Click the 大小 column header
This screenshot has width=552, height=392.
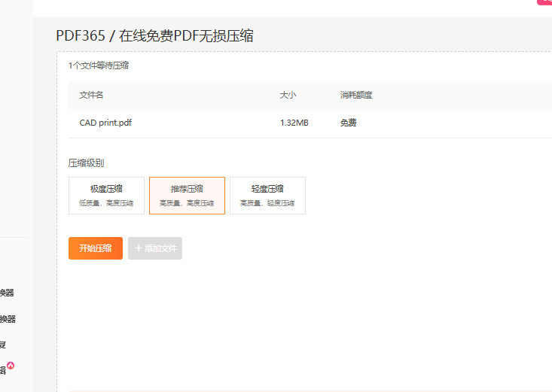click(x=288, y=95)
